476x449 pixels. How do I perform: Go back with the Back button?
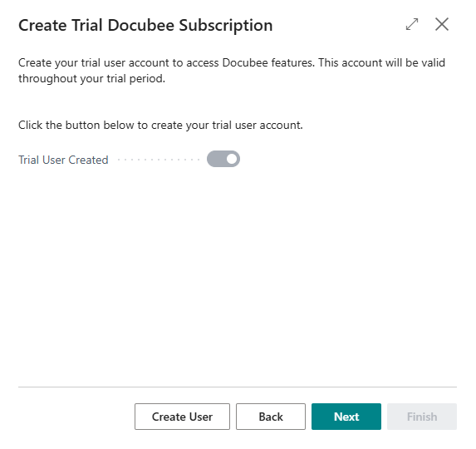(271, 417)
